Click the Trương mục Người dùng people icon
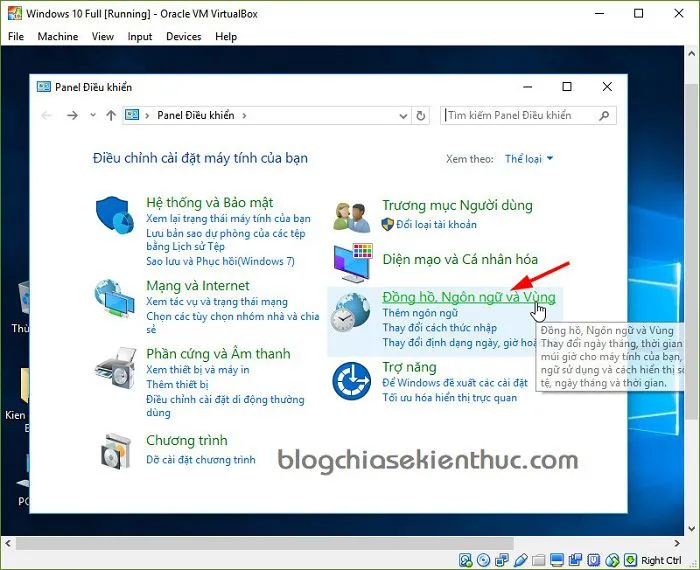The height and width of the screenshot is (570, 700). pos(353,214)
